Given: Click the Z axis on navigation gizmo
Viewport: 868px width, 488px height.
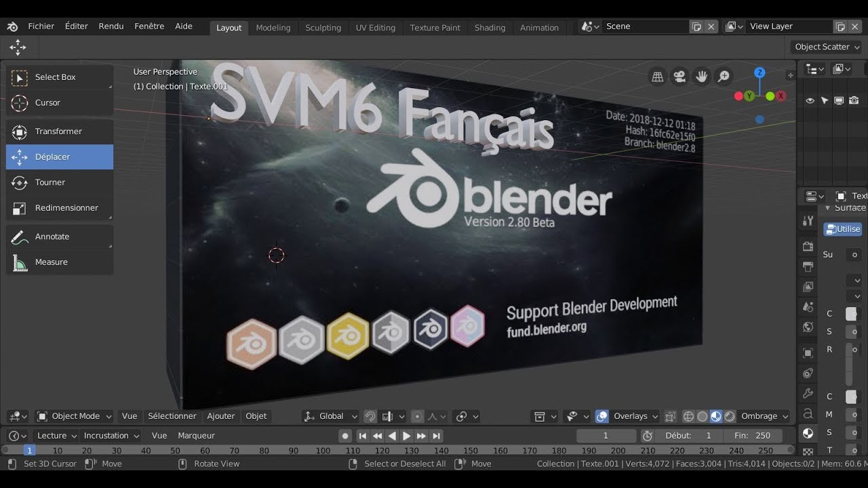Looking at the screenshot, I should pyautogui.click(x=760, y=73).
